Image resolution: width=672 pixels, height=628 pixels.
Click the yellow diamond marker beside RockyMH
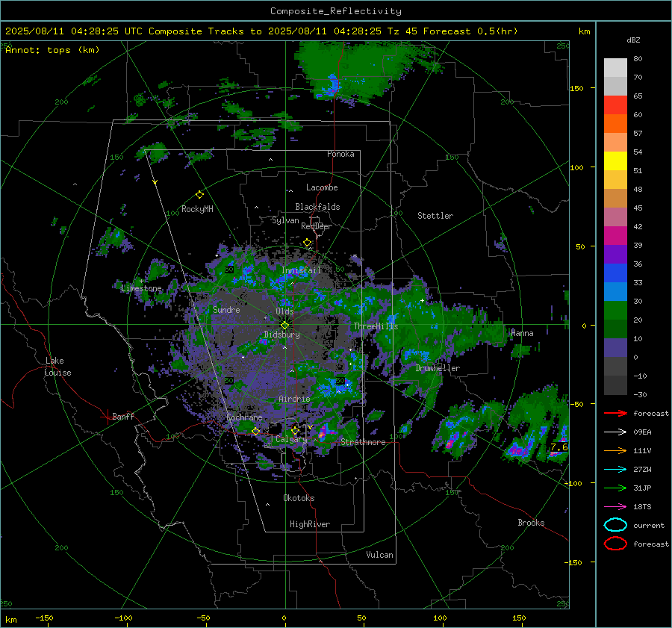pos(199,195)
